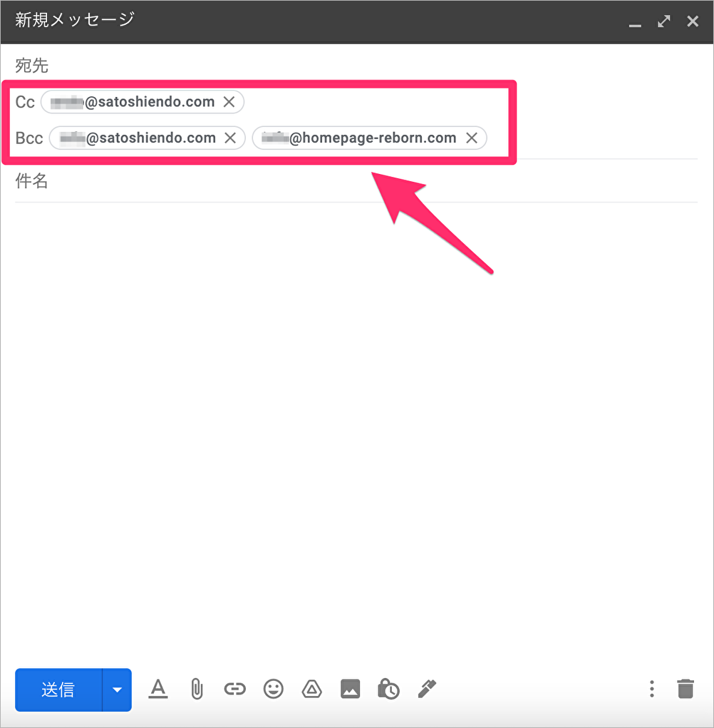Open the emoji picker
The image size is (714, 728).
tap(273, 689)
